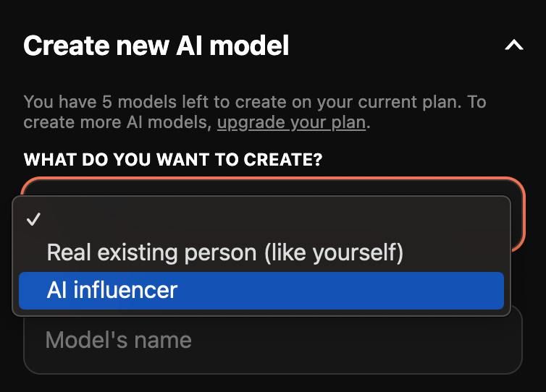The width and height of the screenshot is (546, 392).
Task: Focus the Model's name input field
Action: coord(272,340)
